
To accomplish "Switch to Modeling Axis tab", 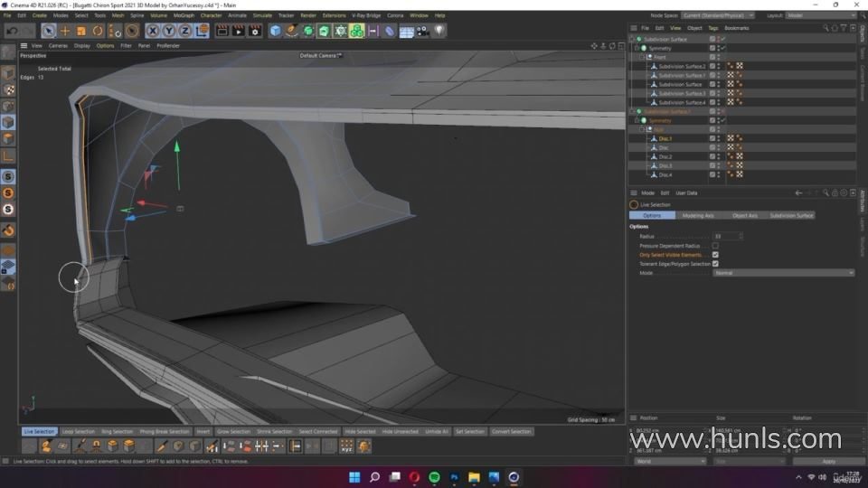I will tap(698, 215).
